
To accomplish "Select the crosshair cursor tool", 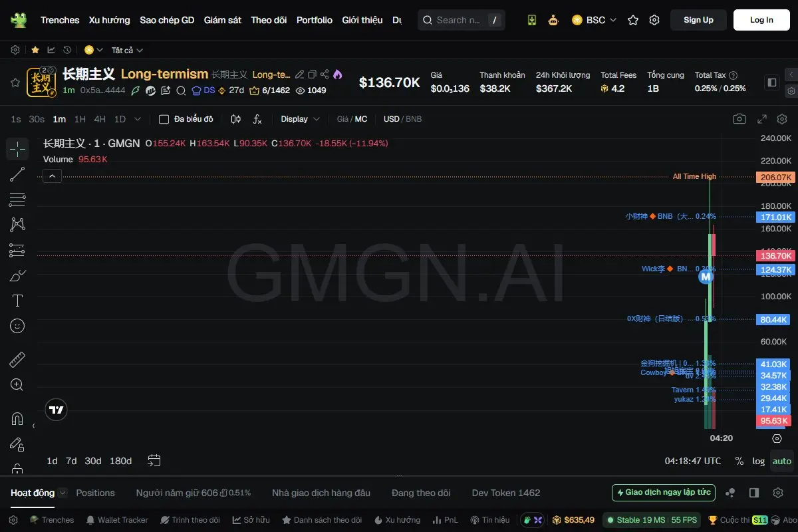I will tap(17, 149).
